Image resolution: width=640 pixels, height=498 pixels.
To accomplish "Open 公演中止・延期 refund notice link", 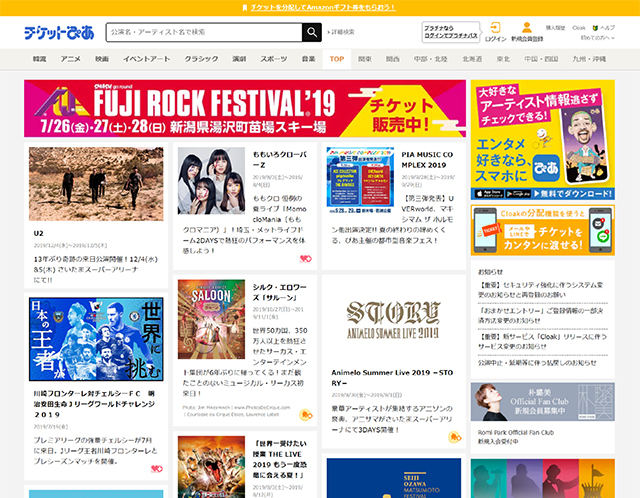I will coord(537,362).
